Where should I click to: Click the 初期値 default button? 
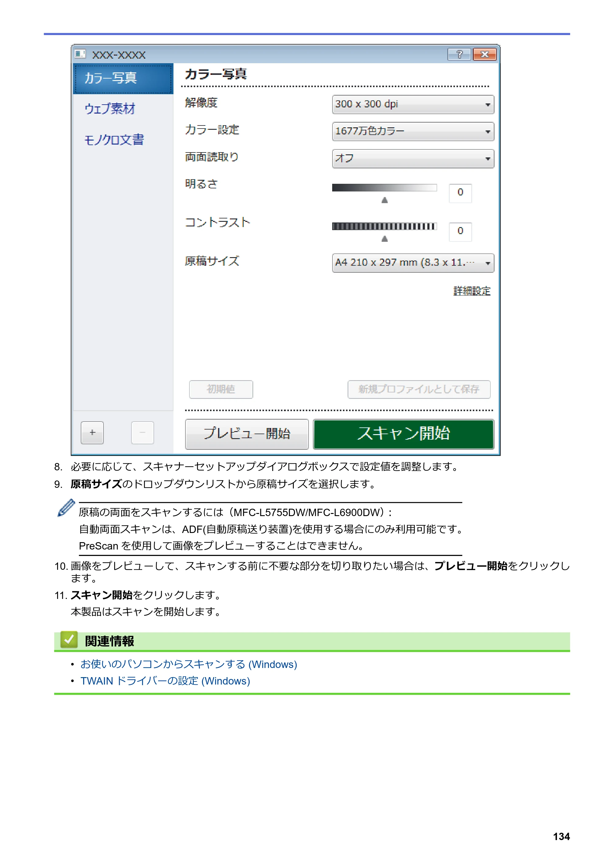coord(221,389)
